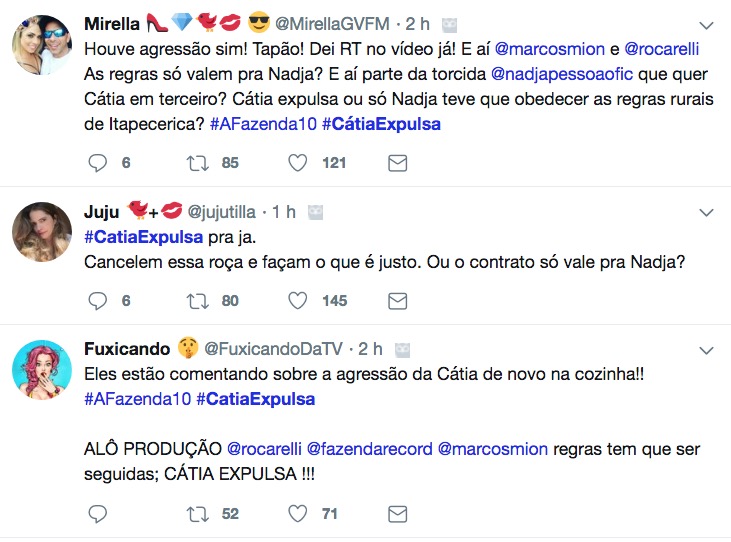This screenshot has height=542, width=731.
Task: Open the more-options chevron on Juju's tweet
Action: click(706, 213)
